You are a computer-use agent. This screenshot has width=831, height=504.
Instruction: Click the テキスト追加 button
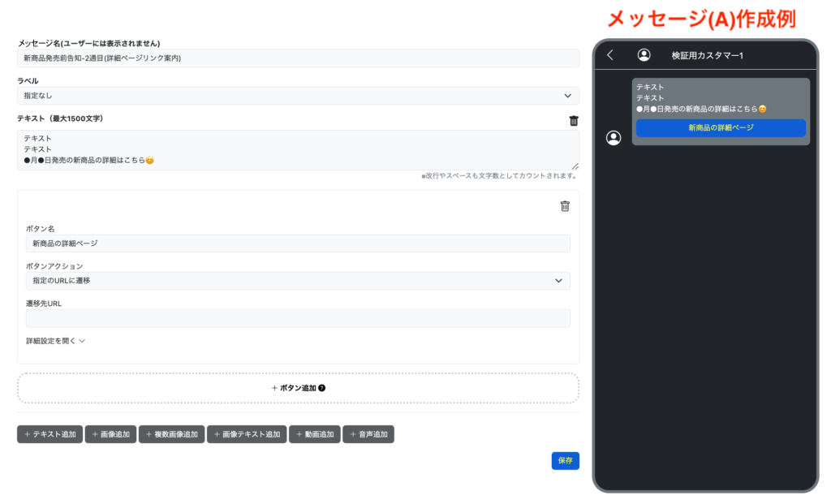point(50,434)
